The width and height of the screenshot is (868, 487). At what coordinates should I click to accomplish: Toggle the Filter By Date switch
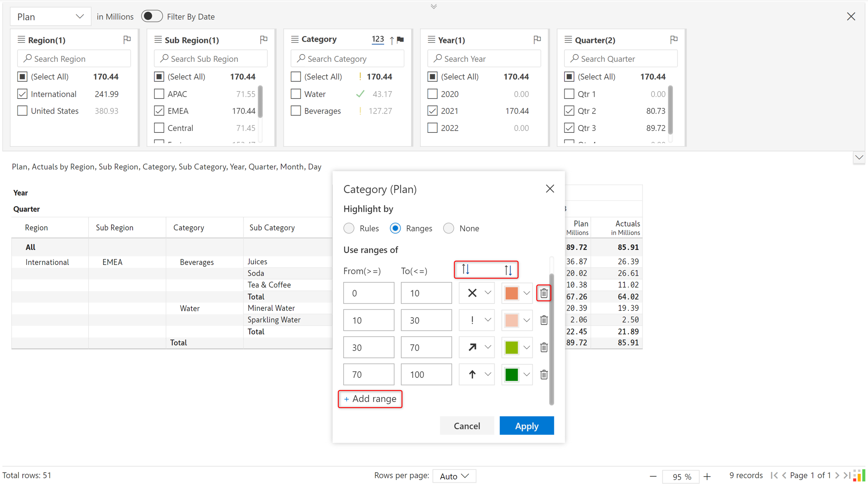point(151,16)
